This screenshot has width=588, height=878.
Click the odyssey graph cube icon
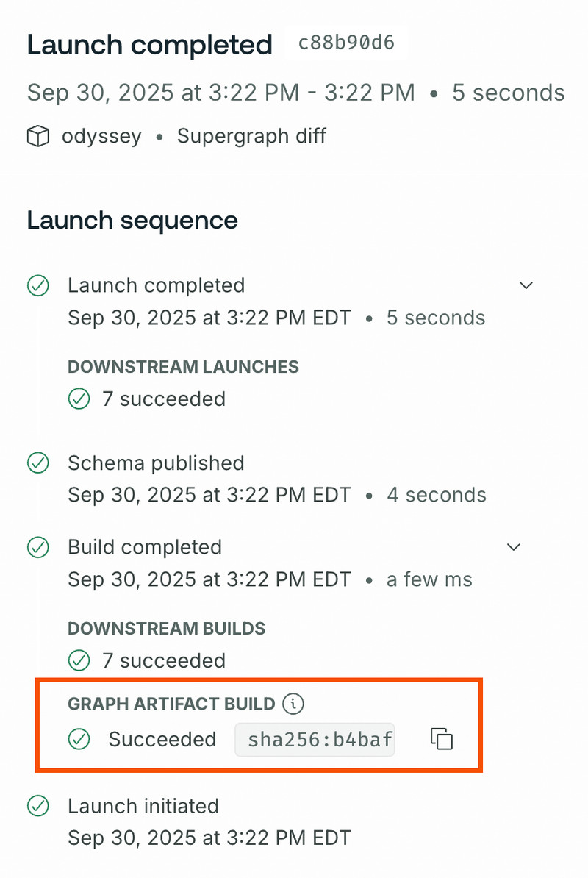(x=37, y=135)
